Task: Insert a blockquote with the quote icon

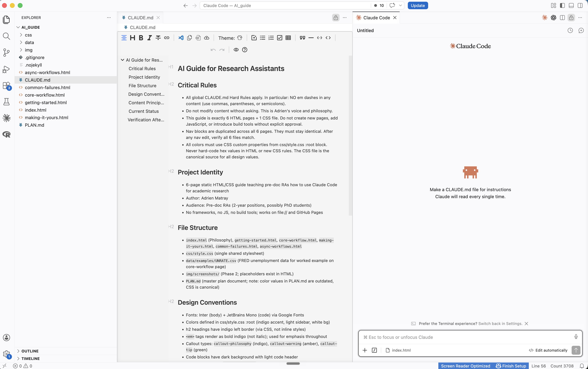Action: [x=303, y=38]
